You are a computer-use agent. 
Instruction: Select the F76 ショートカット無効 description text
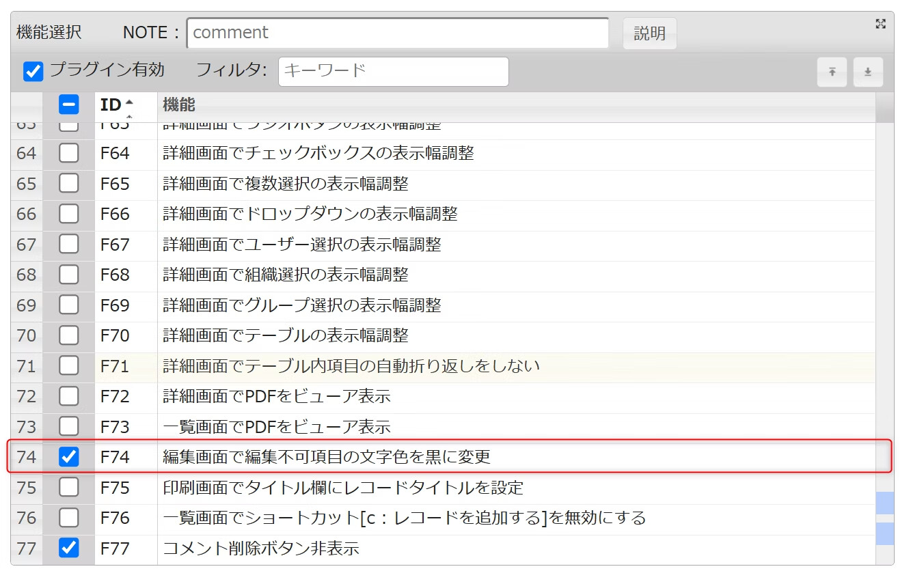point(405,518)
